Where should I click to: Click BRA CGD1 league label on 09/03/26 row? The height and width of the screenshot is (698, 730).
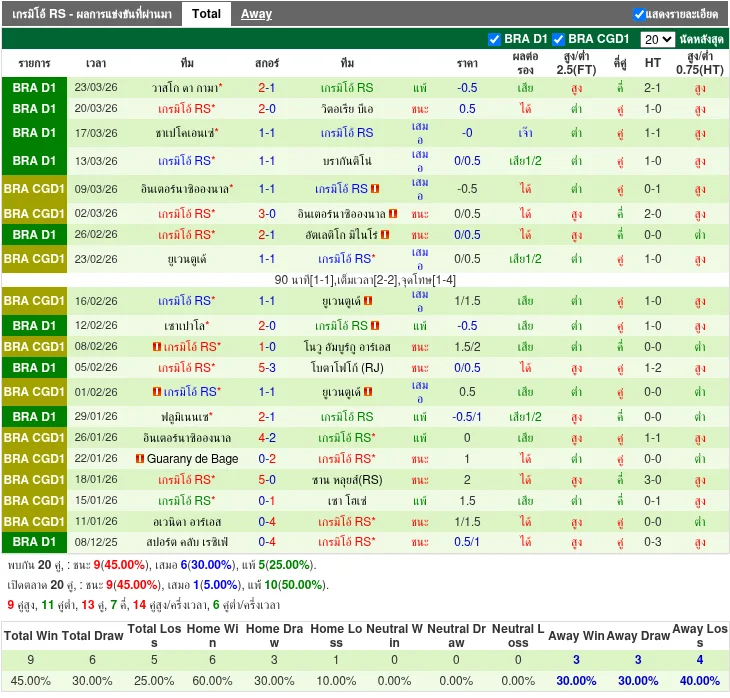click(x=34, y=189)
